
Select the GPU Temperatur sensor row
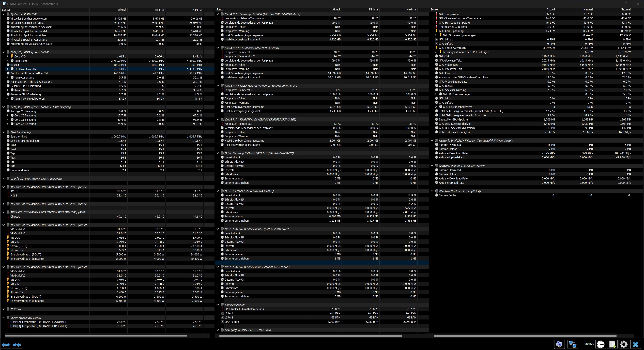pyautogui.click(x=449, y=14)
